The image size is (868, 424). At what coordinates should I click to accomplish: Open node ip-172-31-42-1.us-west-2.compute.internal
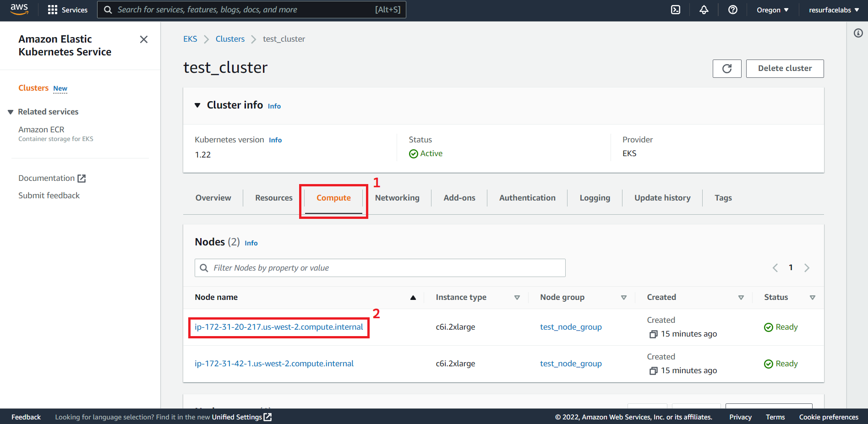(x=274, y=364)
